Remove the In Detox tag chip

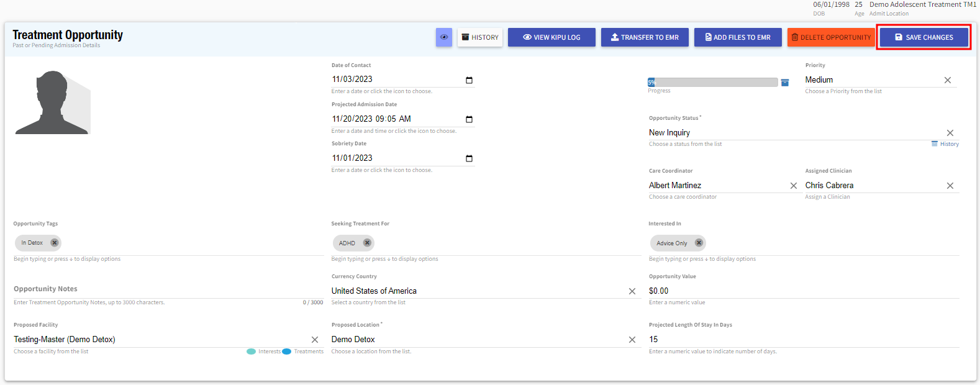[x=55, y=243]
